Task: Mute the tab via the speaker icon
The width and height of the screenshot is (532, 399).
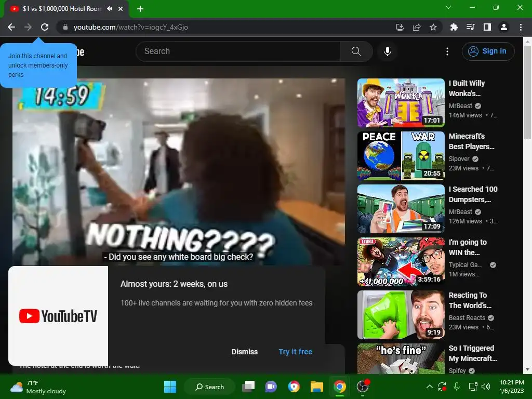Action: tap(109, 9)
